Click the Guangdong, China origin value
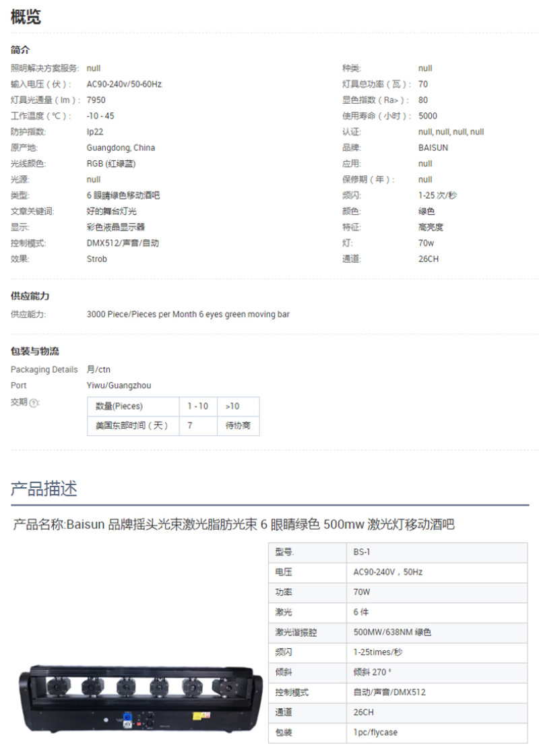 click(121, 148)
